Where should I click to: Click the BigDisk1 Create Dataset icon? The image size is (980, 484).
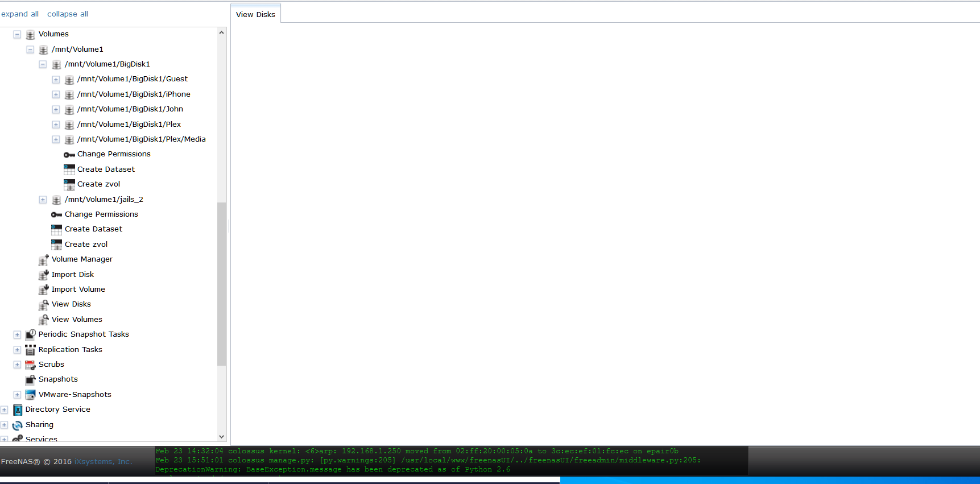pyautogui.click(x=69, y=169)
